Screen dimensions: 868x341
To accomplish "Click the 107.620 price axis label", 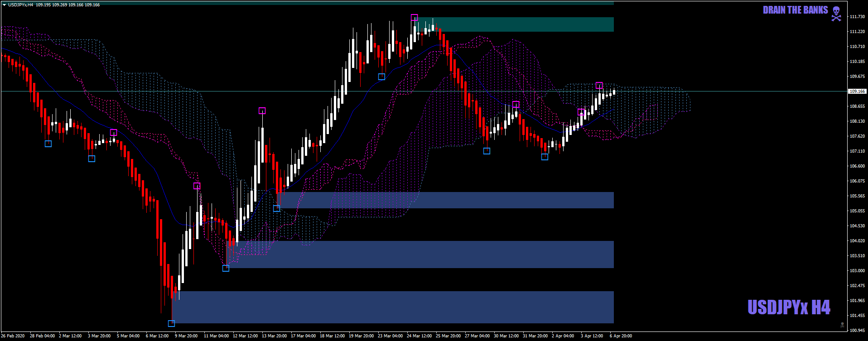I will (x=858, y=136).
